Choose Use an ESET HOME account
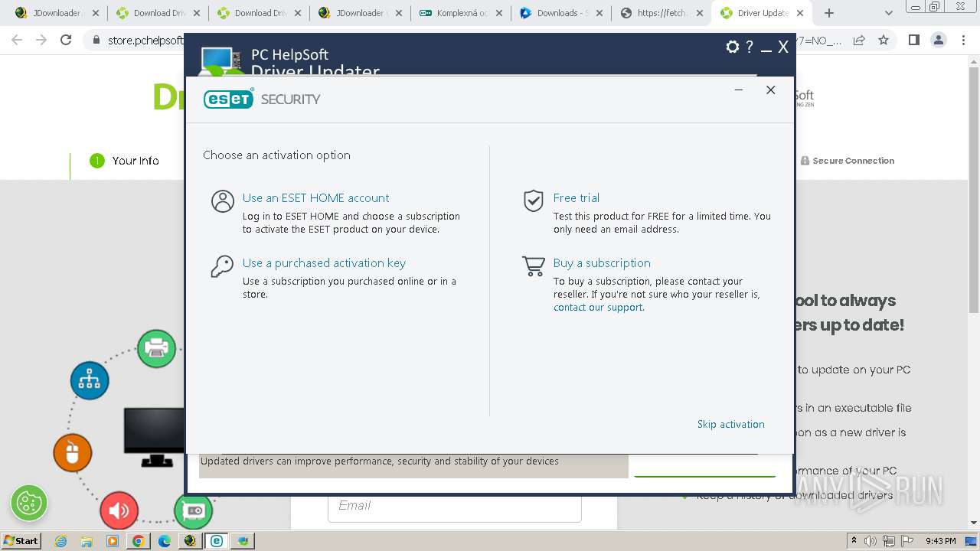980x551 pixels. [x=315, y=197]
